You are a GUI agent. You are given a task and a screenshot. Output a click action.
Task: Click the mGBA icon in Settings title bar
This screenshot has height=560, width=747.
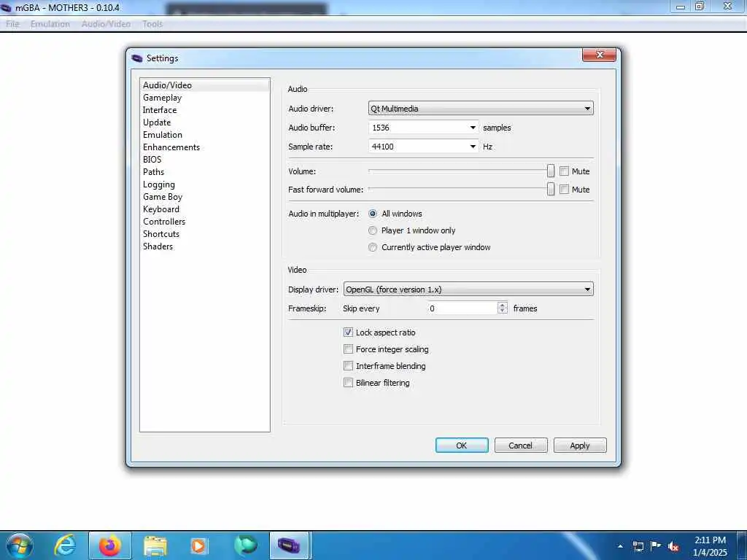pos(137,58)
